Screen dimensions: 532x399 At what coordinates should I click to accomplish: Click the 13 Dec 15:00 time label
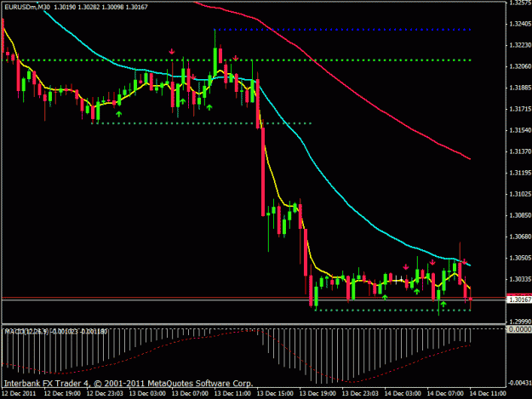[x=275, y=394]
